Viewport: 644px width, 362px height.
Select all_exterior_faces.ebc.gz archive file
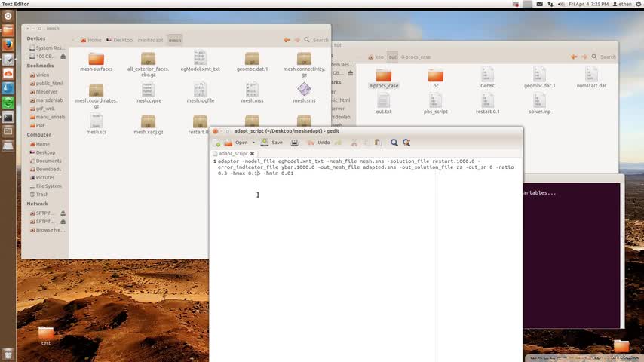tap(149, 65)
